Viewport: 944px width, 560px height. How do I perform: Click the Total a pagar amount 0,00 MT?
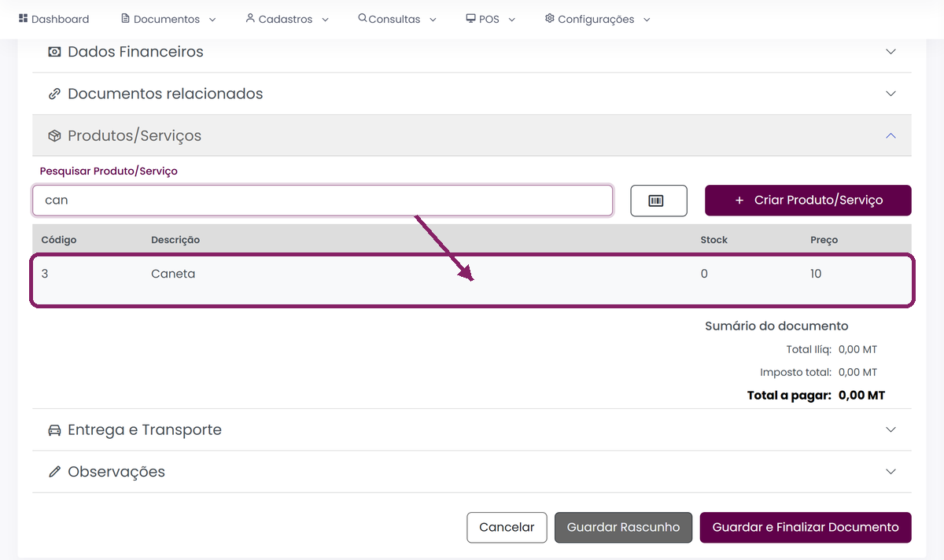(x=862, y=396)
